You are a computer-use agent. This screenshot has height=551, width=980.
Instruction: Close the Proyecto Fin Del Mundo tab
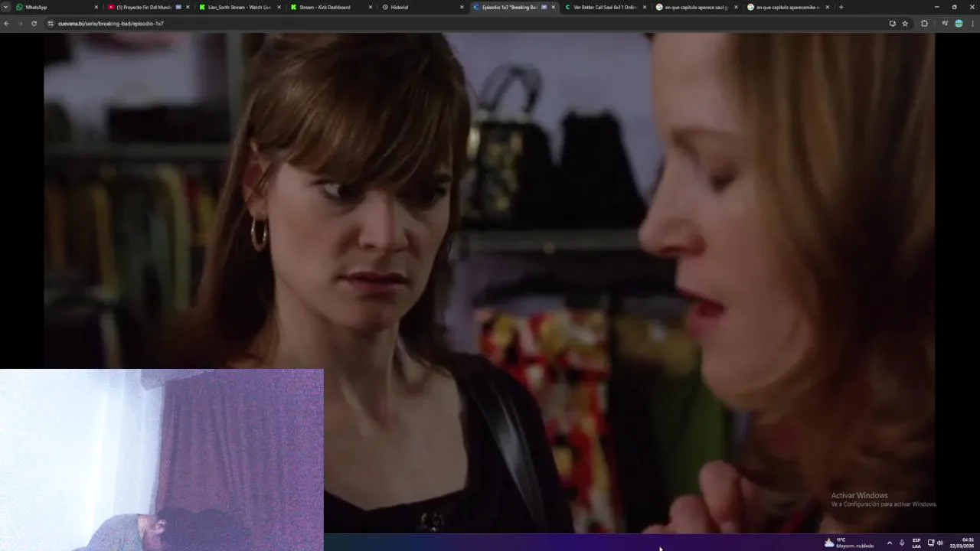coord(188,7)
